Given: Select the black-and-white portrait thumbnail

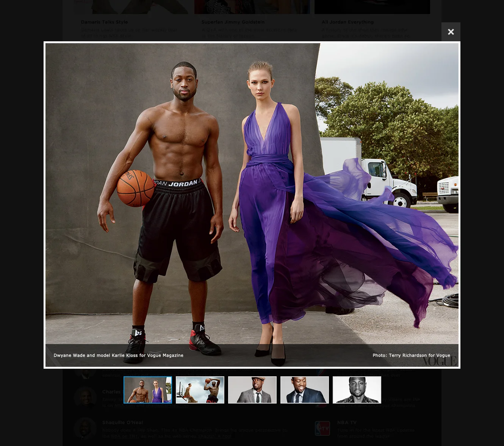Looking at the screenshot, I should 357,390.
